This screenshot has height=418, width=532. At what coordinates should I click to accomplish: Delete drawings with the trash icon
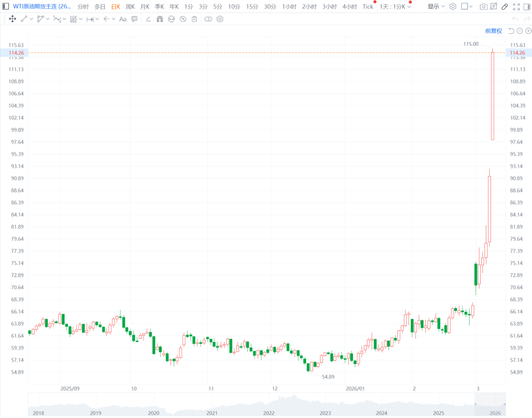coord(194,19)
